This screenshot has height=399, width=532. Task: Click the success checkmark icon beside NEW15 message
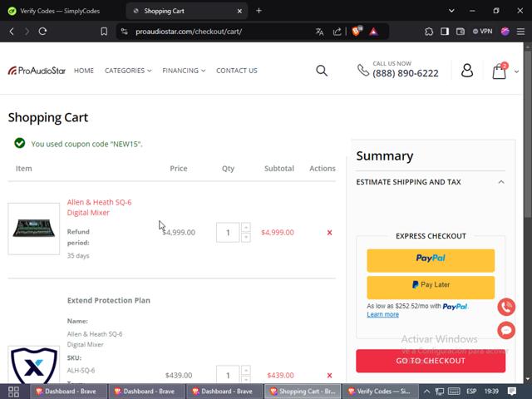pos(19,143)
